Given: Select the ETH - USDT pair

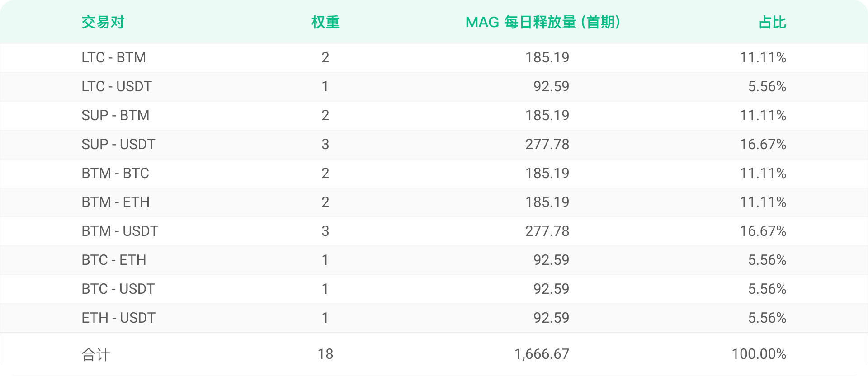Looking at the screenshot, I should tap(118, 318).
